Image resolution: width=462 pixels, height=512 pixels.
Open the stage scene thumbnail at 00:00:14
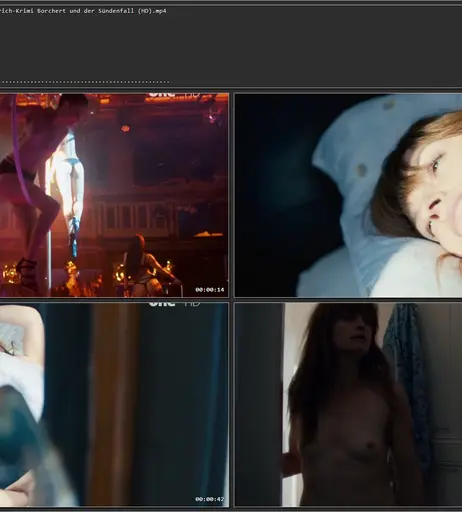pos(114,195)
